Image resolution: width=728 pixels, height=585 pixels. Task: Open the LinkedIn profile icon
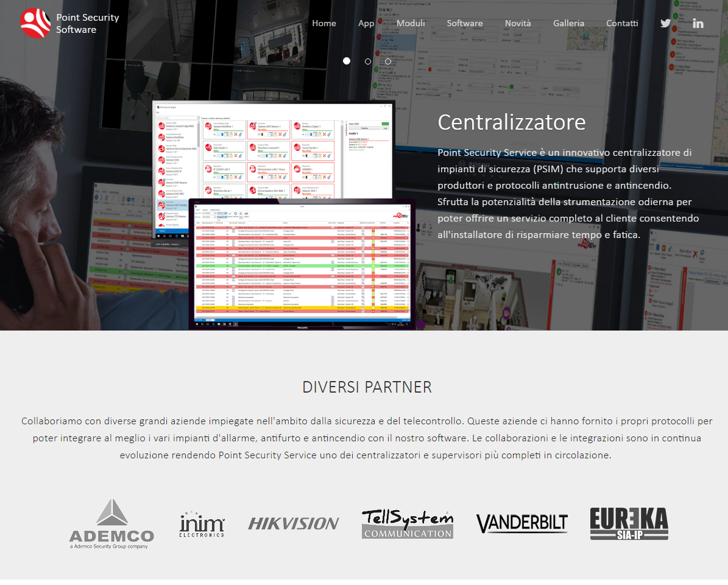(x=698, y=23)
